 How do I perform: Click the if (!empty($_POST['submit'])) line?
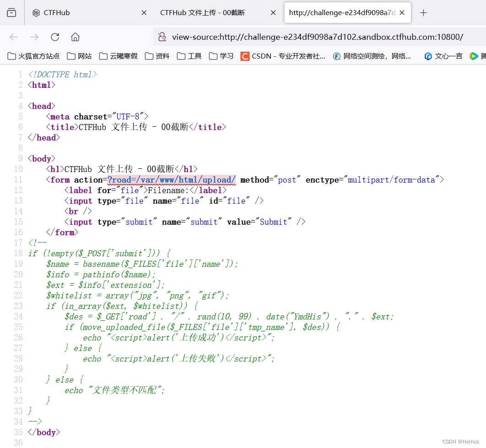tap(99, 254)
